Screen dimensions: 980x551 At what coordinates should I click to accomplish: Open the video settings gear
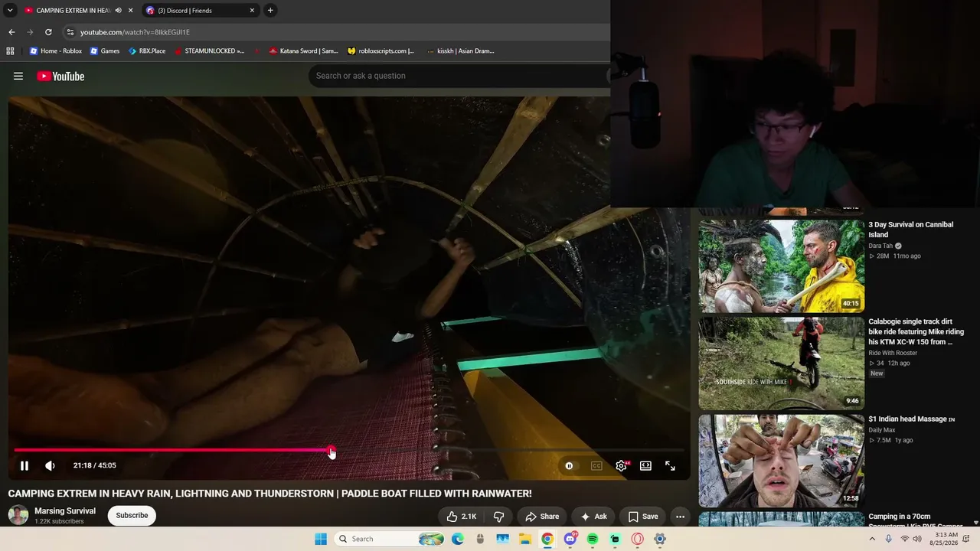621,465
